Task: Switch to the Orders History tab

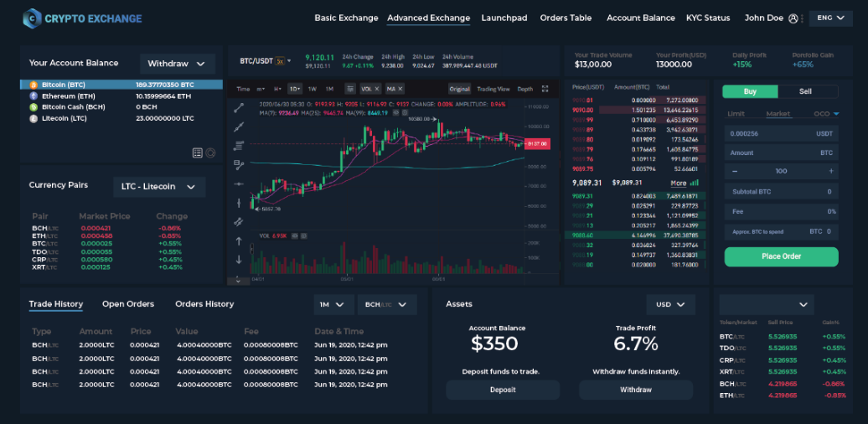Action: (204, 304)
